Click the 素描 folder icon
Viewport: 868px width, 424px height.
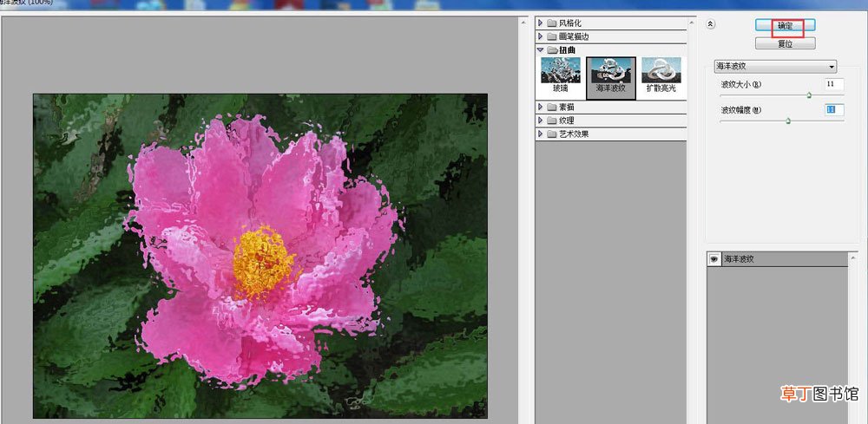click(x=551, y=107)
